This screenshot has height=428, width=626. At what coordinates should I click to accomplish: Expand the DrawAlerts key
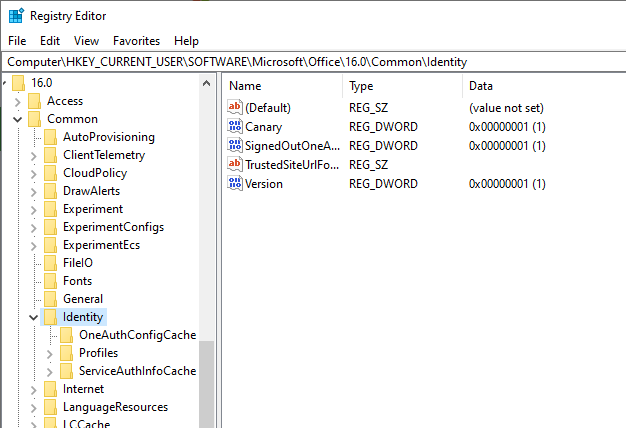point(34,192)
